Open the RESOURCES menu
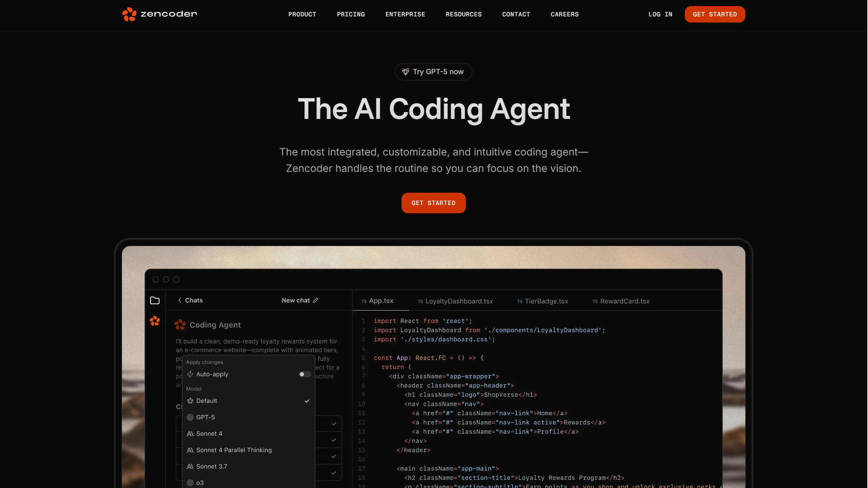Image resolution: width=868 pixels, height=488 pixels. 463,14
